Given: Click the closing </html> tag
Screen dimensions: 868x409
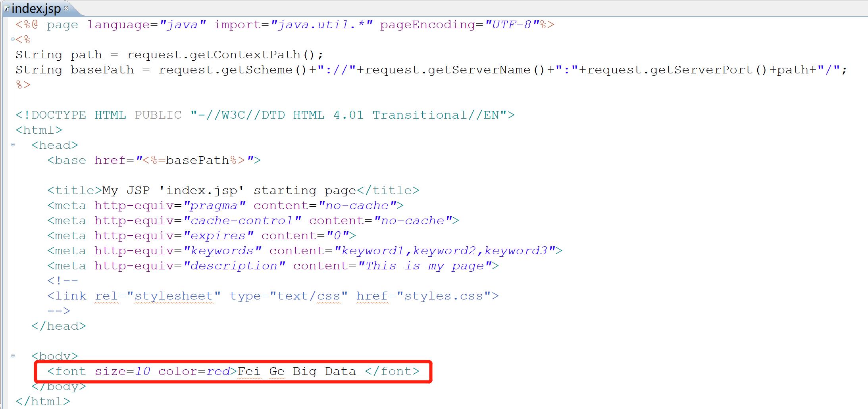Looking at the screenshot, I should 43,401.
